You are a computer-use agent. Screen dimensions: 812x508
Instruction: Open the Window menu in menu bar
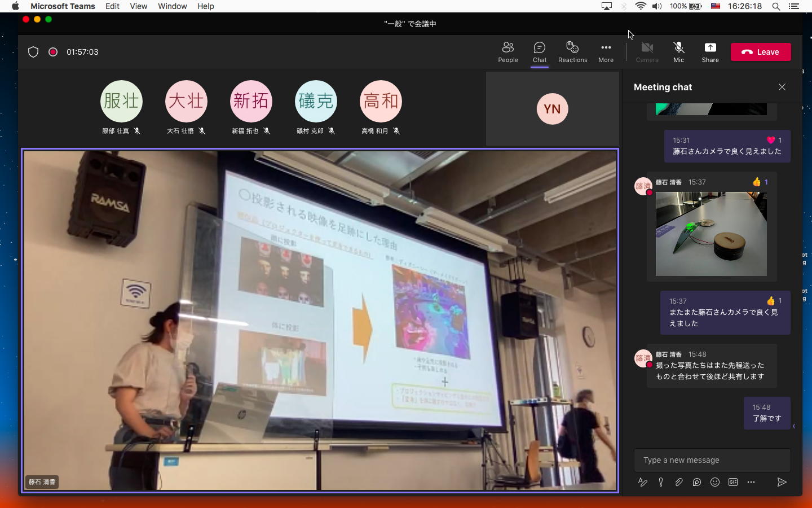(172, 6)
